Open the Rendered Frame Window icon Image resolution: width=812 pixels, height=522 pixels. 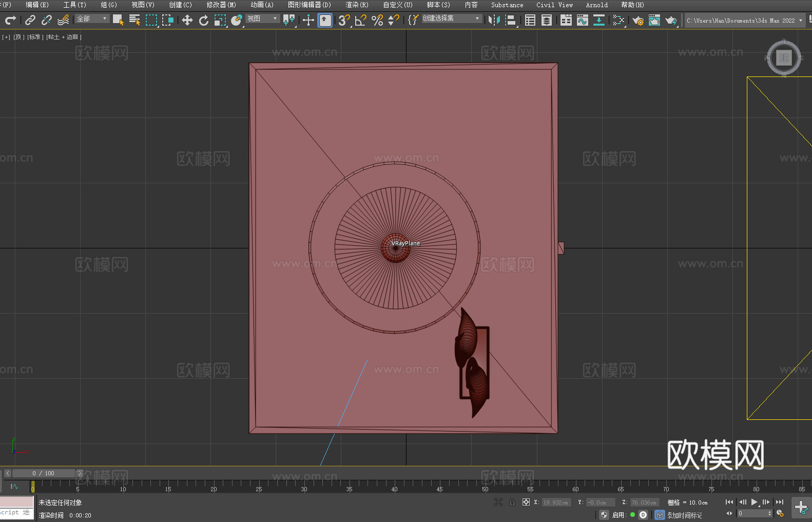[654, 20]
